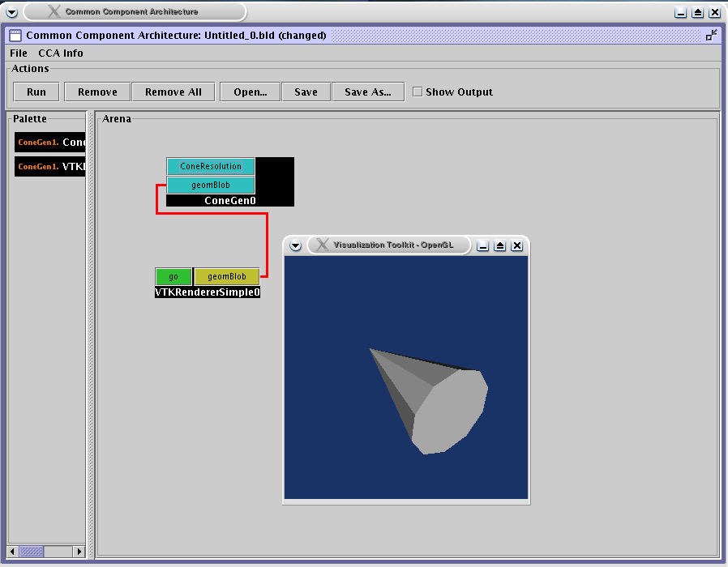This screenshot has height=567, width=728.
Task: Click the internal frame document icon
Action: tap(15, 35)
